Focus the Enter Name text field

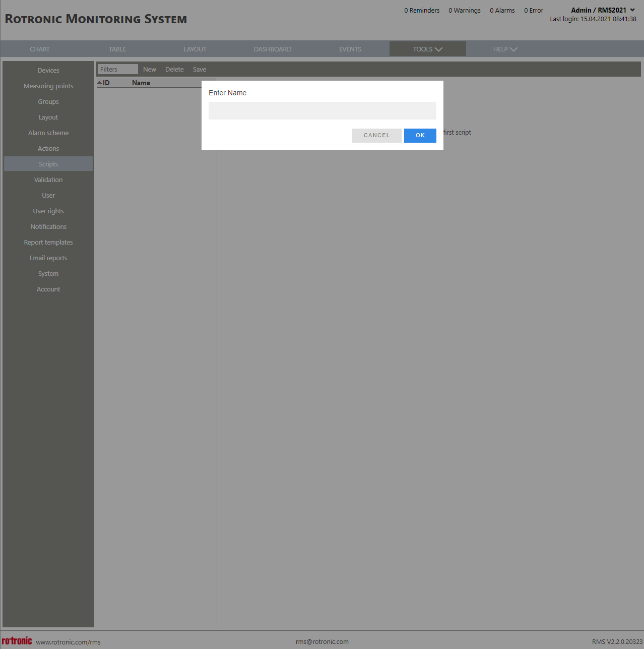click(322, 110)
